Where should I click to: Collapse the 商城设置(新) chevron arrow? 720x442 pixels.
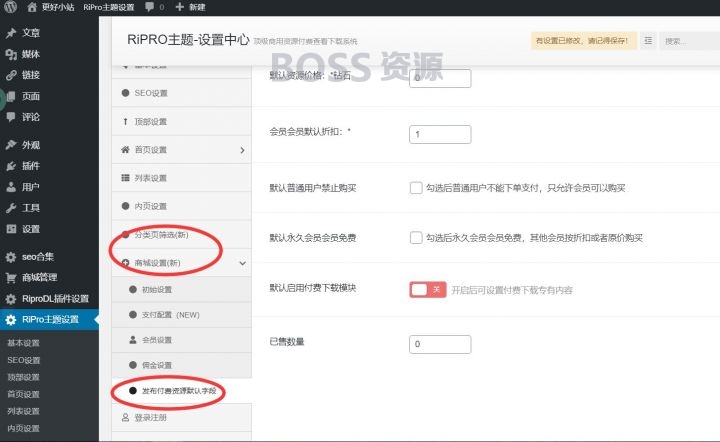point(242,263)
